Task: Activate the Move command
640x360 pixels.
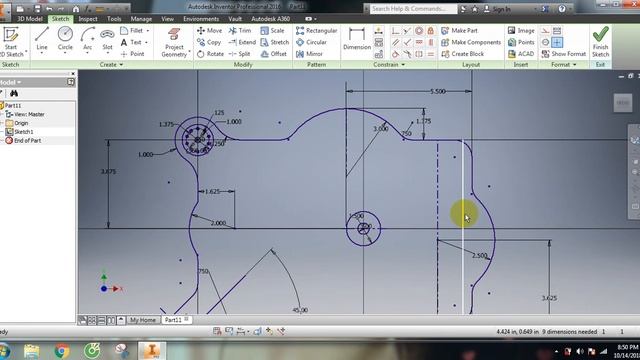Action: [210, 31]
